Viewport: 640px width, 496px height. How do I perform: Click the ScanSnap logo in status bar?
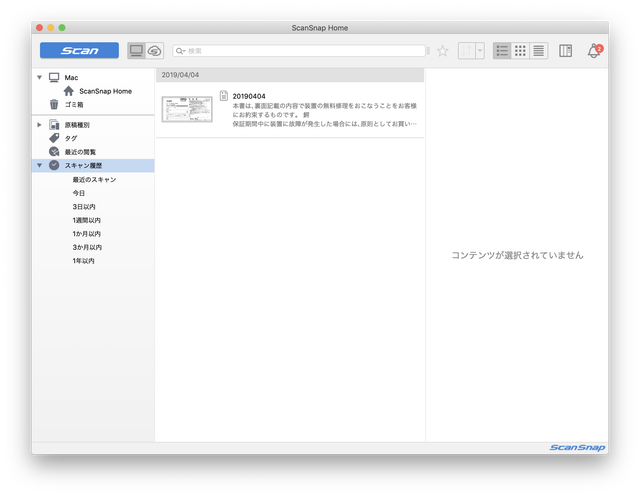click(x=577, y=447)
